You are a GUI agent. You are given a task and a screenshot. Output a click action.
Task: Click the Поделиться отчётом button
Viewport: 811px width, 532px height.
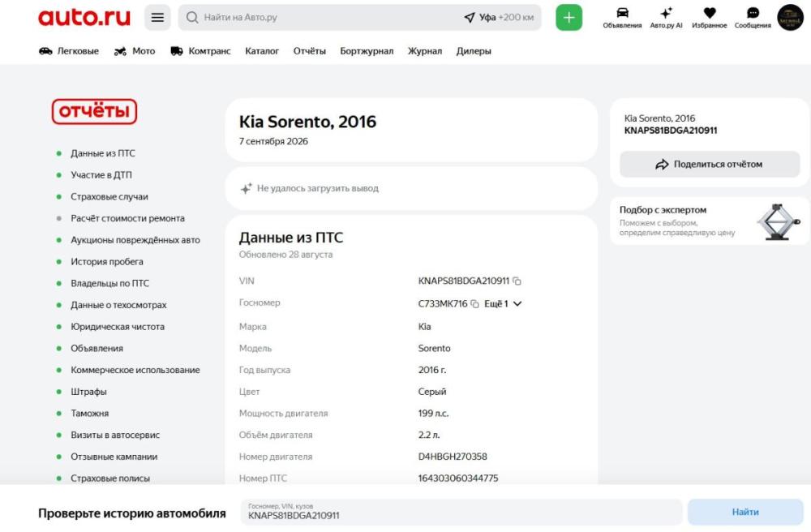(x=710, y=165)
